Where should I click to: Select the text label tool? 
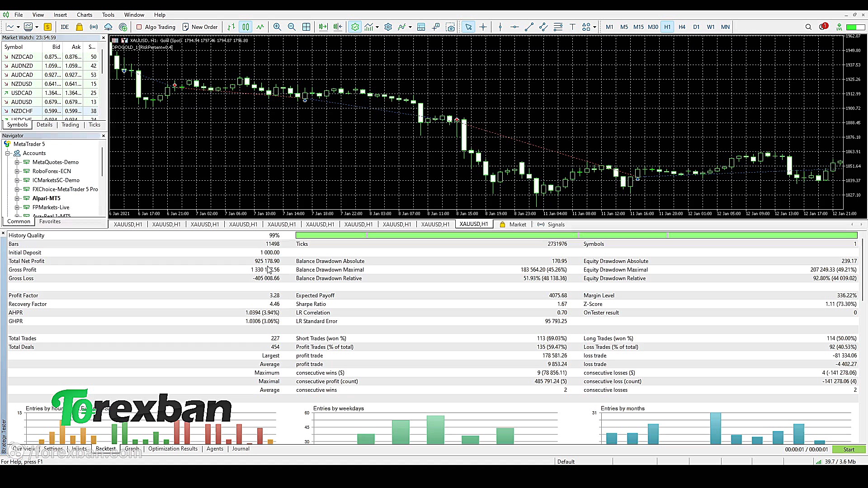572,27
